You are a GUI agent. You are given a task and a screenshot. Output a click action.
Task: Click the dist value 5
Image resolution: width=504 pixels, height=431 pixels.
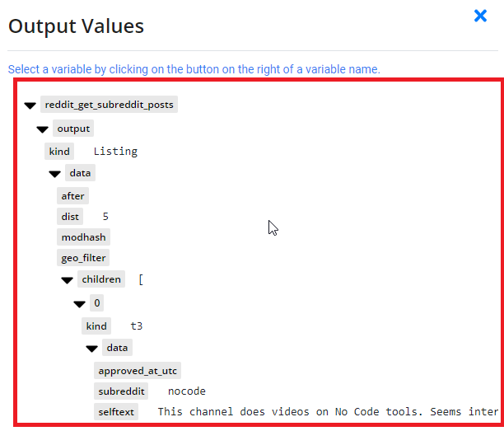point(105,217)
